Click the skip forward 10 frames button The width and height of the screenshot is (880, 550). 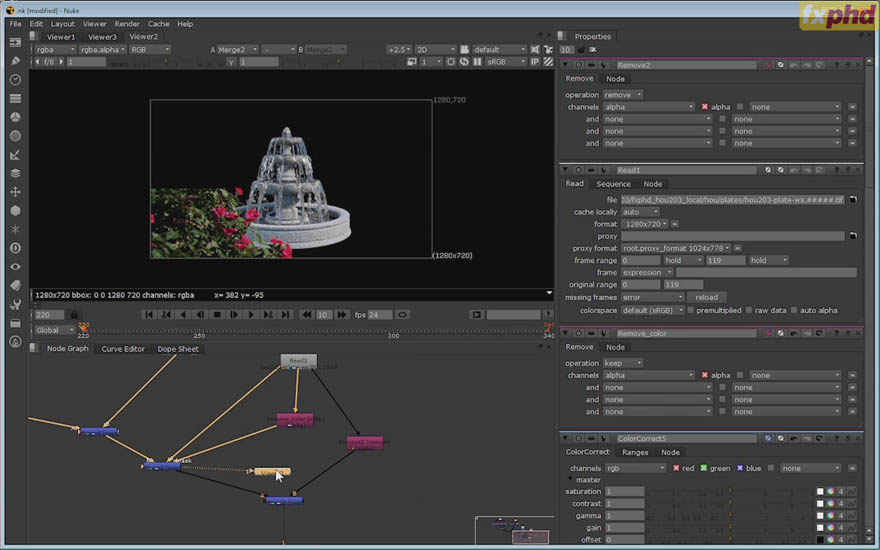click(x=341, y=315)
